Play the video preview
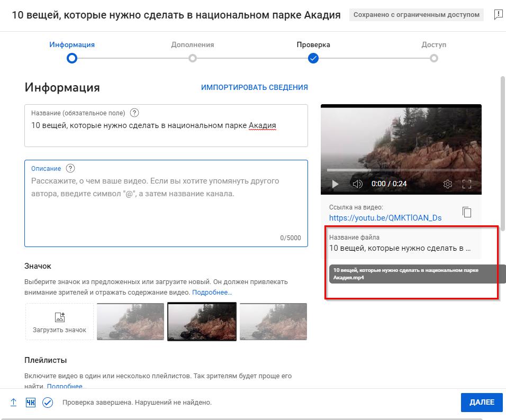Image resolution: width=506 pixels, height=420 pixels. [335, 183]
